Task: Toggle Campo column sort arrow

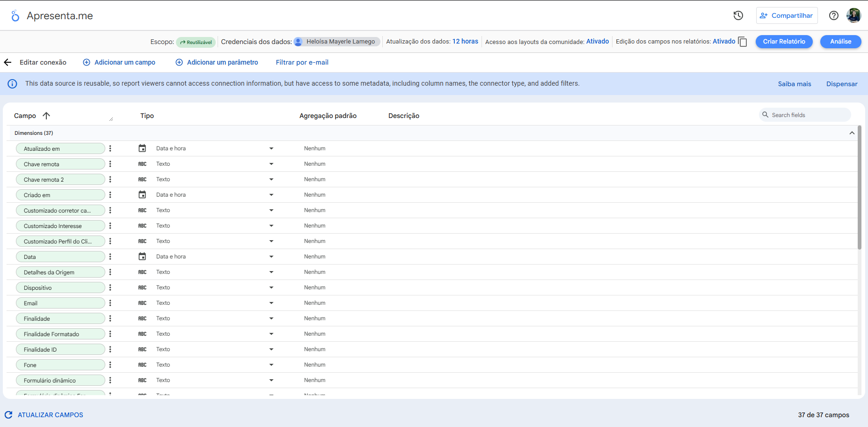Action: [x=46, y=116]
